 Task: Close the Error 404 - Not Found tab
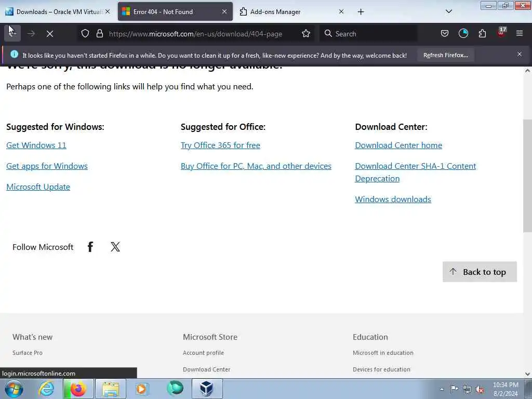pos(224,11)
